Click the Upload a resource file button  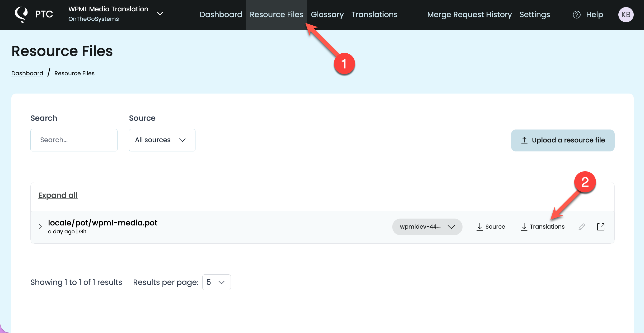pyautogui.click(x=563, y=140)
